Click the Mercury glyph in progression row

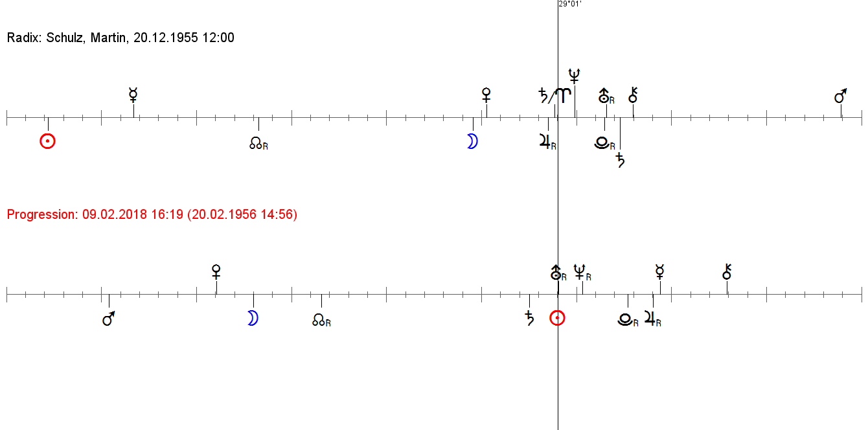click(x=659, y=271)
